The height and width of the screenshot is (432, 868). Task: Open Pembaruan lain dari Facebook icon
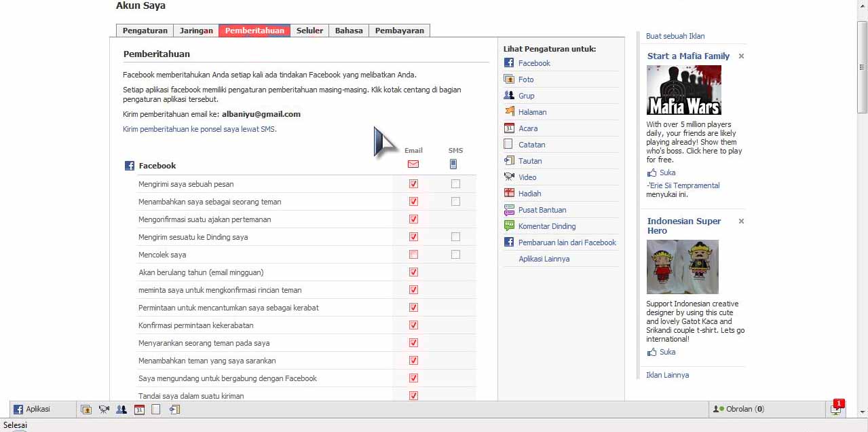(509, 242)
